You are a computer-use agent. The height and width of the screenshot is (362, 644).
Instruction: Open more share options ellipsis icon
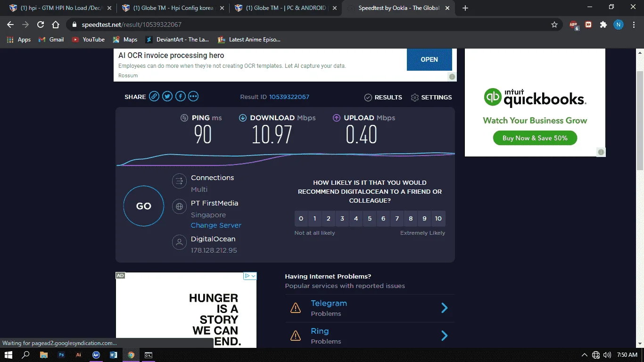[193, 97]
